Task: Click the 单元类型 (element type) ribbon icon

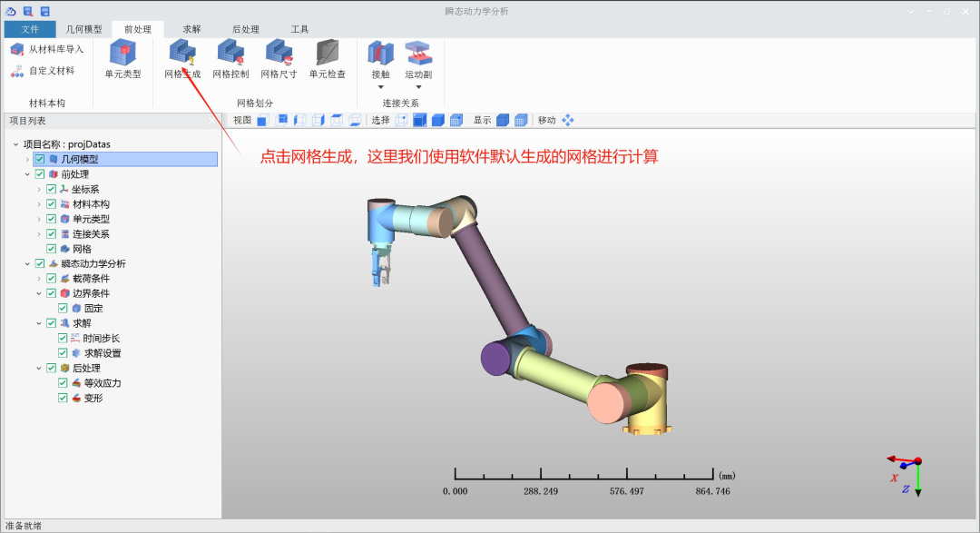Action: pos(122,54)
